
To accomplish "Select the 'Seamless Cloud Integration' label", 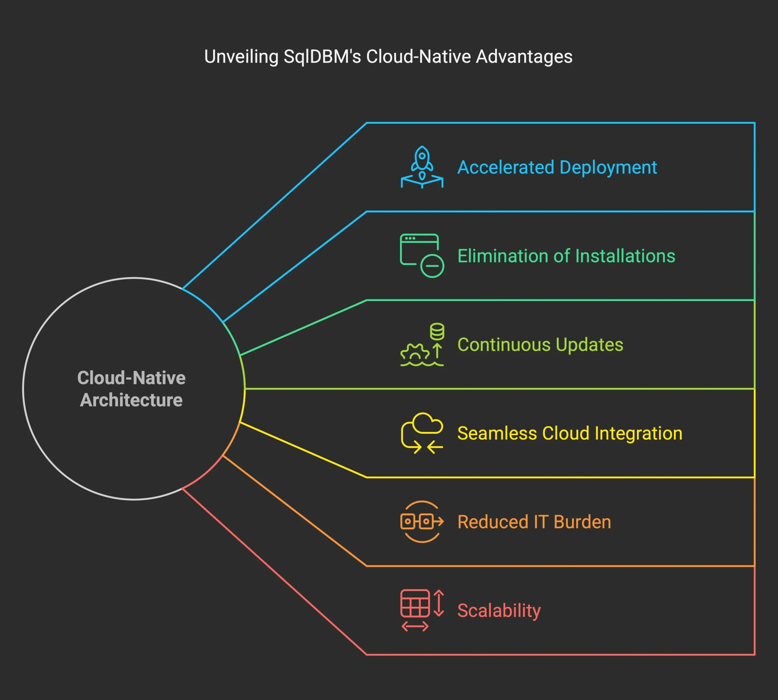I will click(x=570, y=434).
